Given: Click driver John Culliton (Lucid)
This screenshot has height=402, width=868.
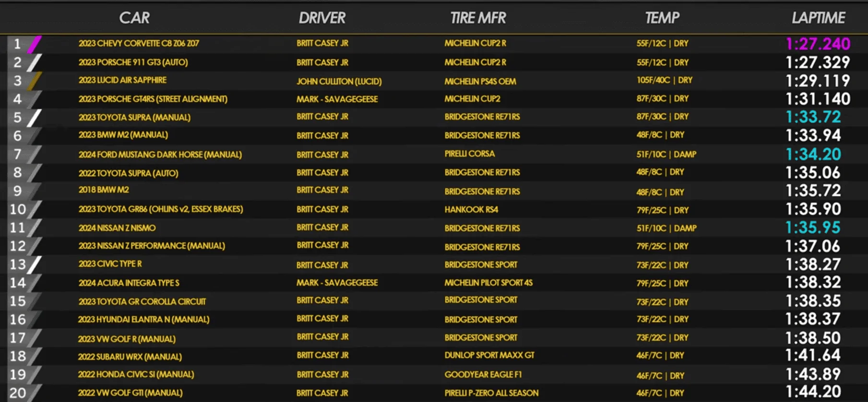Looking at the screenshot, I should click(339, 82).
